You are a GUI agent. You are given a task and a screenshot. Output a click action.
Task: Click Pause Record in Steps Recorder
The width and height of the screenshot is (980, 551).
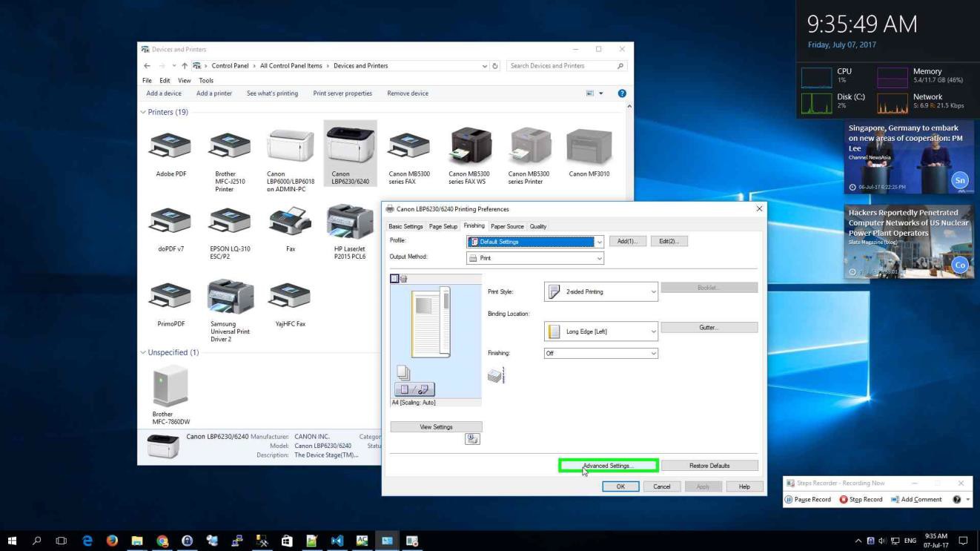[x=808, y=500]
